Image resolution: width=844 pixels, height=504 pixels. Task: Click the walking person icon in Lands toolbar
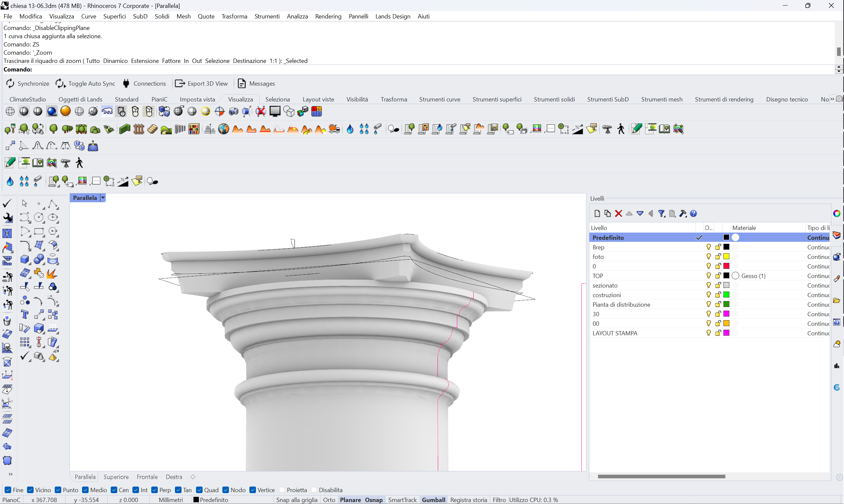pos(621,129)
